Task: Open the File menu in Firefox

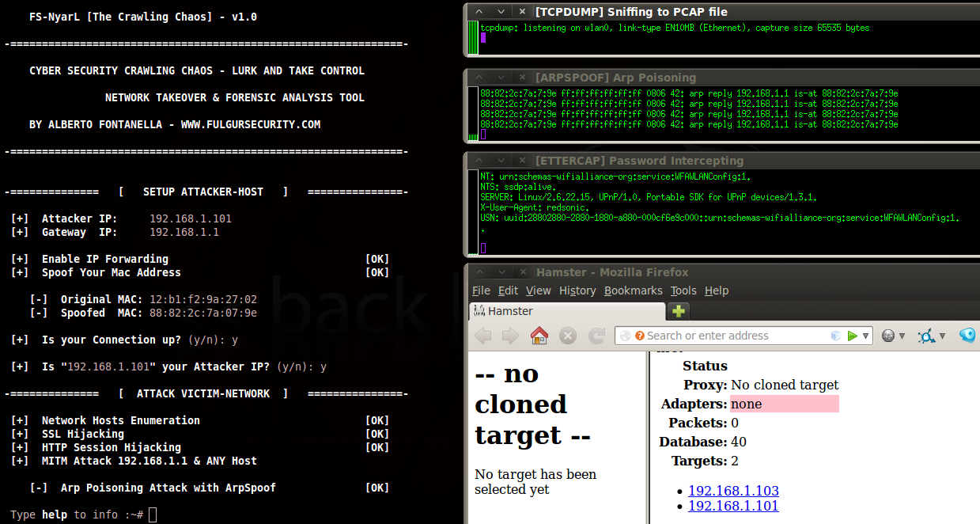Action: point(481,290)
